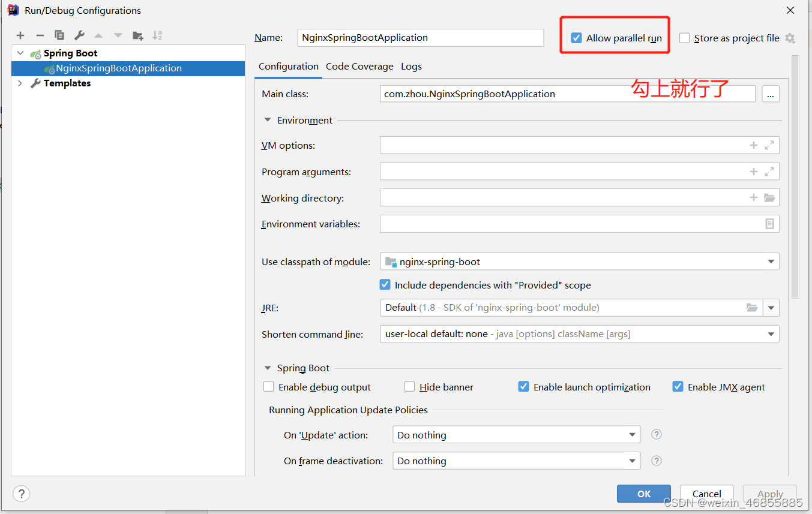Click the IntelliJ logo in title bar
Screen dimensions: 812x514
pos(13,10)
